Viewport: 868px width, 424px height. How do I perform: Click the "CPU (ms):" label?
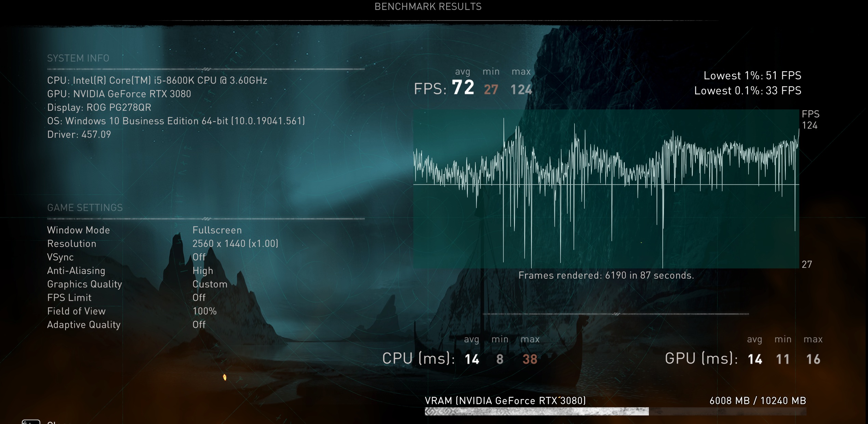(418, 358)
